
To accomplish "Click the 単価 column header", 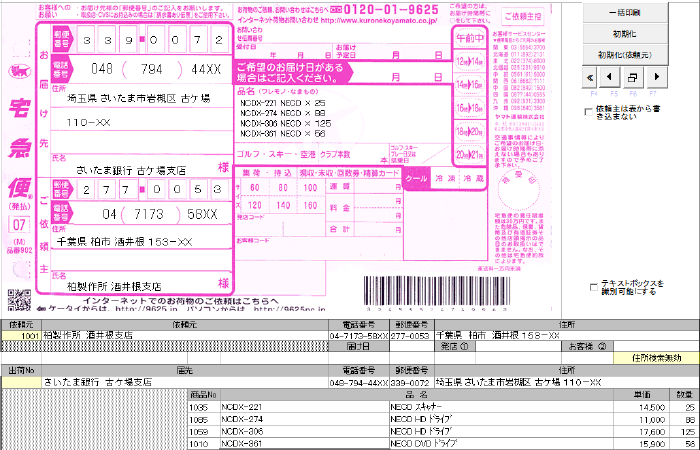I will [642, 395].
